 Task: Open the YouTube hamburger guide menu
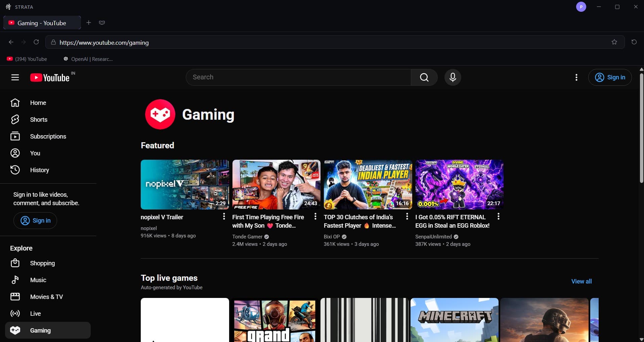pyautogui.click(x=15, y=77)
